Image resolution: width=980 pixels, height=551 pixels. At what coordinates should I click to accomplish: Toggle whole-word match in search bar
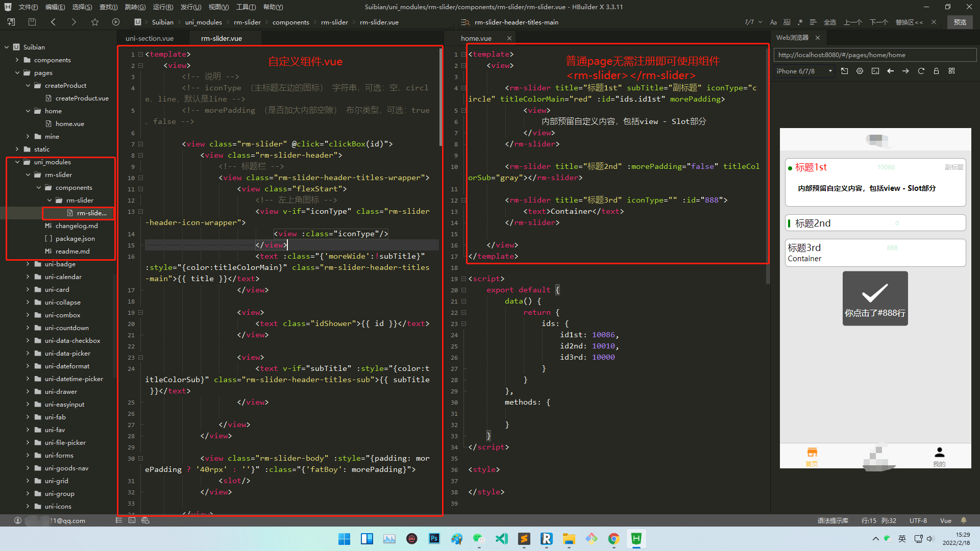point(787,22)
